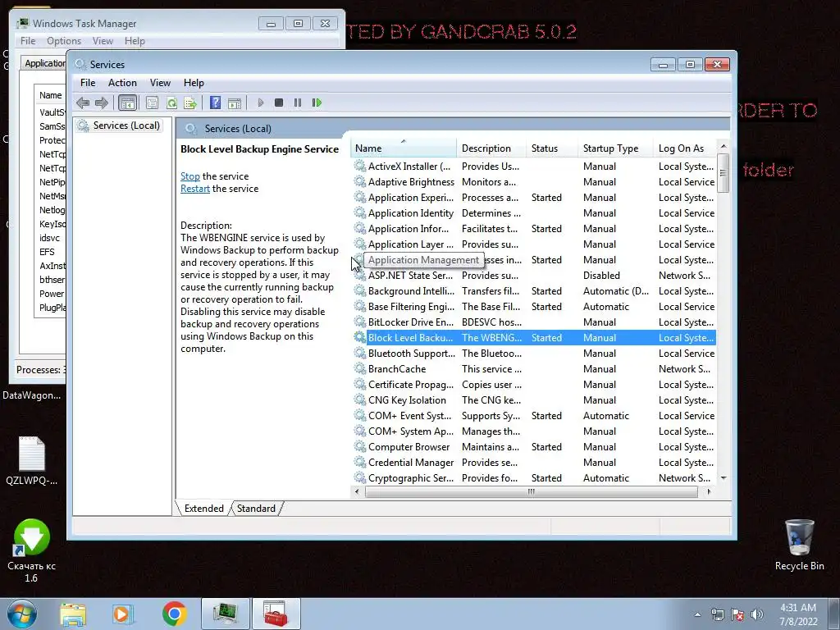Click the Action Center flag tray icon
840x630 pixels.
click(737, 614)
